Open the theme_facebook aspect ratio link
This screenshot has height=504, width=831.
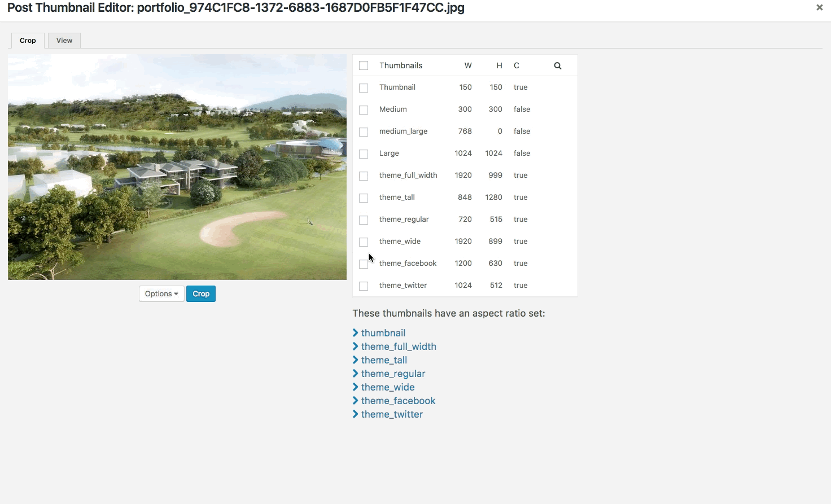398,401
